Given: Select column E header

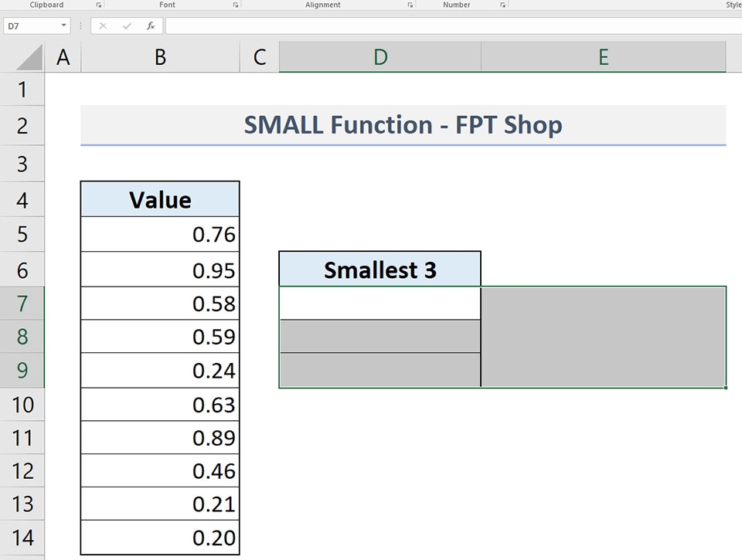Looking at the screenshot, I should [604, 57].
